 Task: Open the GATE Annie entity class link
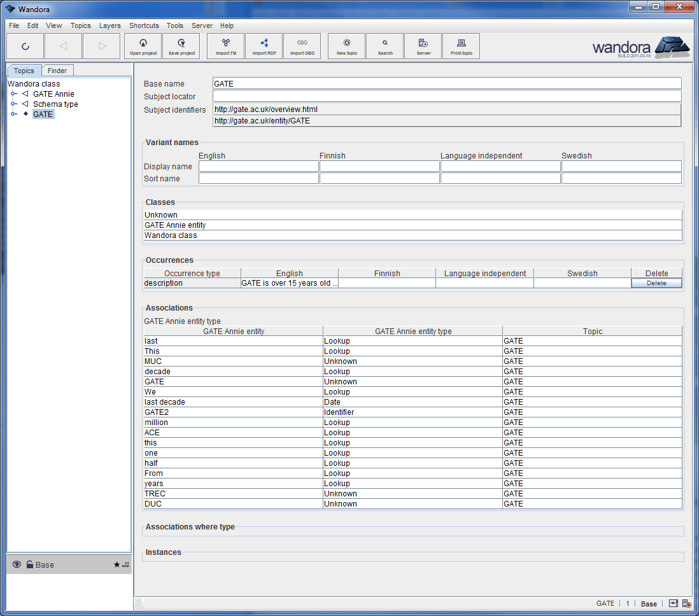click(175, 225)
